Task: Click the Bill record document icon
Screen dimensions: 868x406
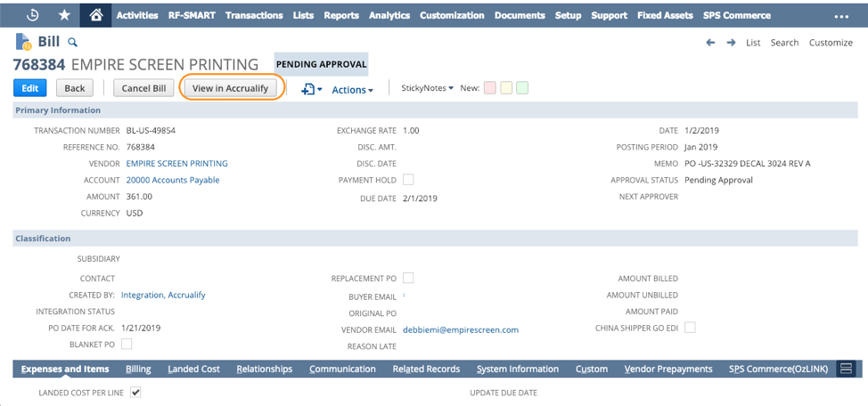Action: coord(23,42)
